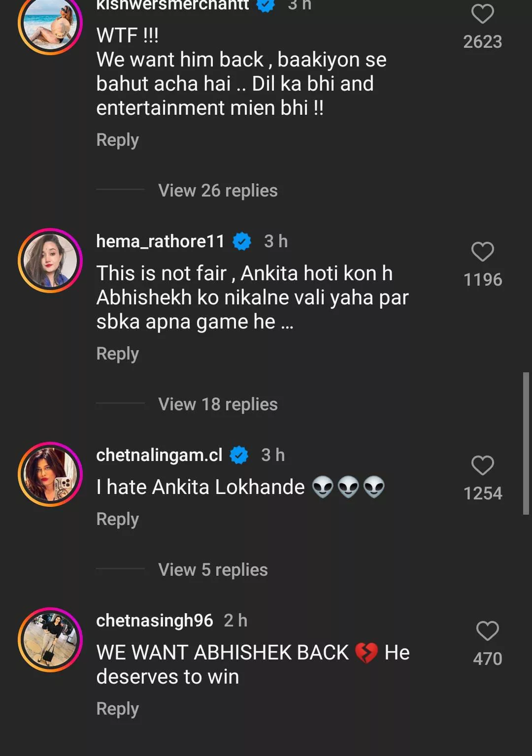Reply to the WTF comment
Viewport: 532px width, 756px height.
pos(117,140)
